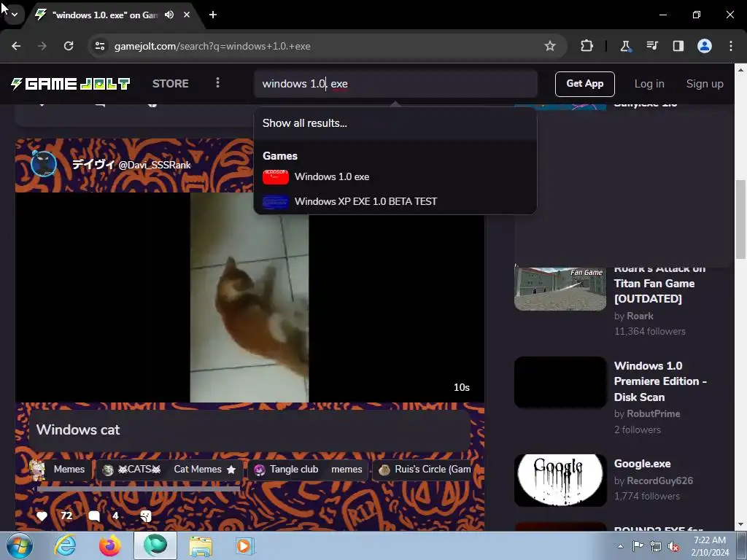Screen dimensions: 747x560
Task: Open the Google.exe game title
Action: point(642,464)
